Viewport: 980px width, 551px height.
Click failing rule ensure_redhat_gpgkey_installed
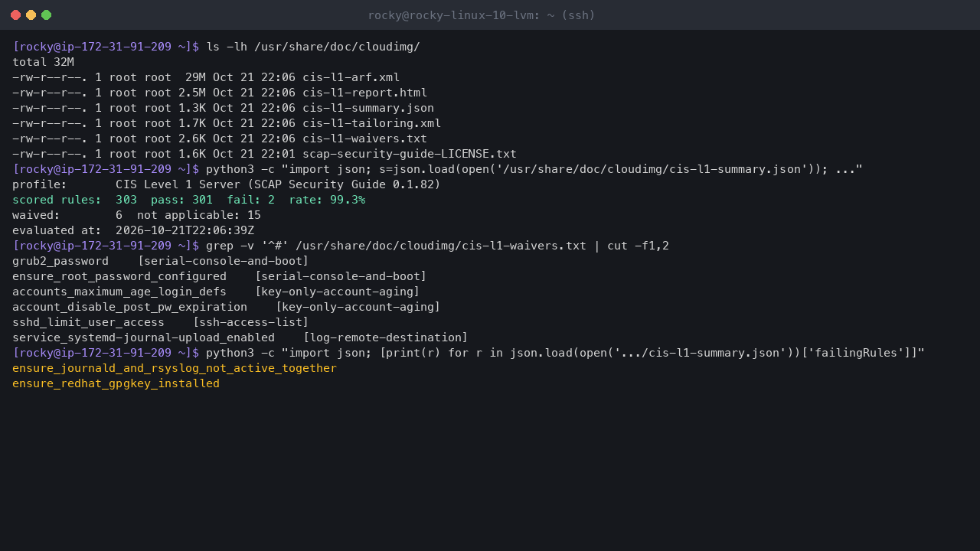point(116,383)
